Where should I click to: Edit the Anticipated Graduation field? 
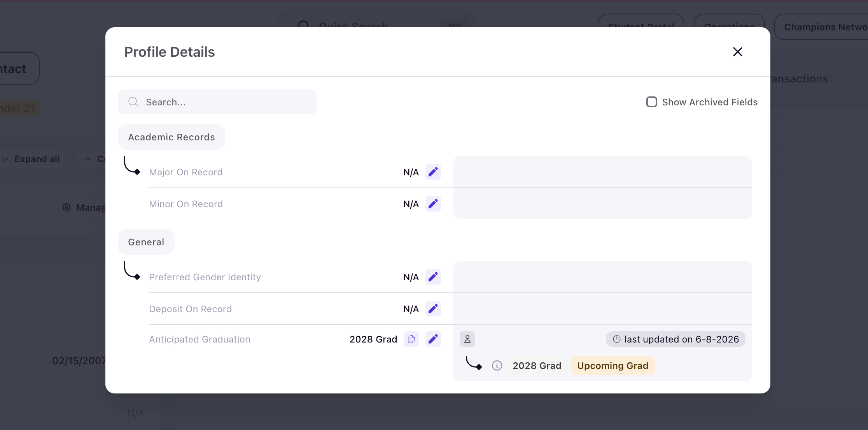[x=433, y=339]
